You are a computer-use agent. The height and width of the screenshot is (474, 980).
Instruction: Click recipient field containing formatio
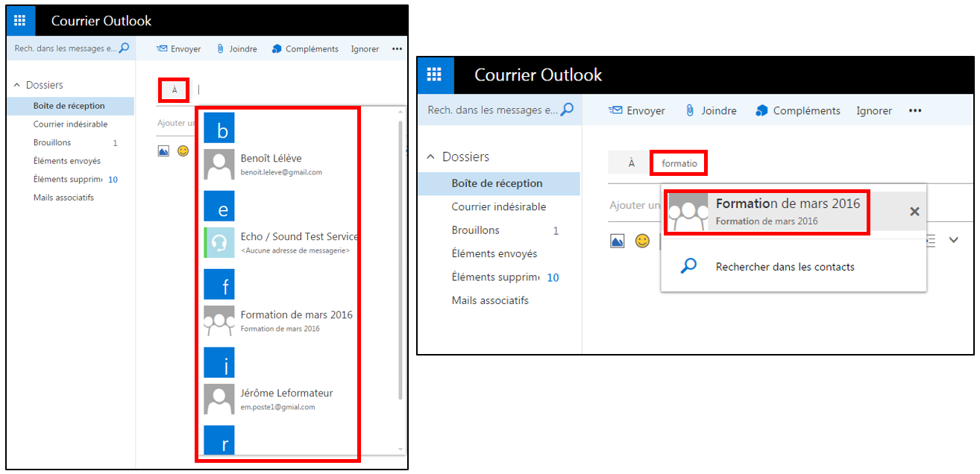click(679, 163)
